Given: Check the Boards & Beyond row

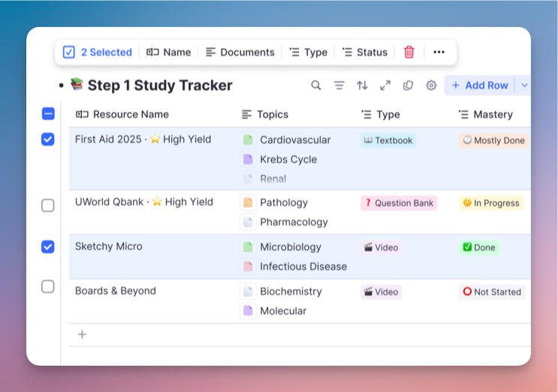Looking at the screenshot, I should [48, 286].
